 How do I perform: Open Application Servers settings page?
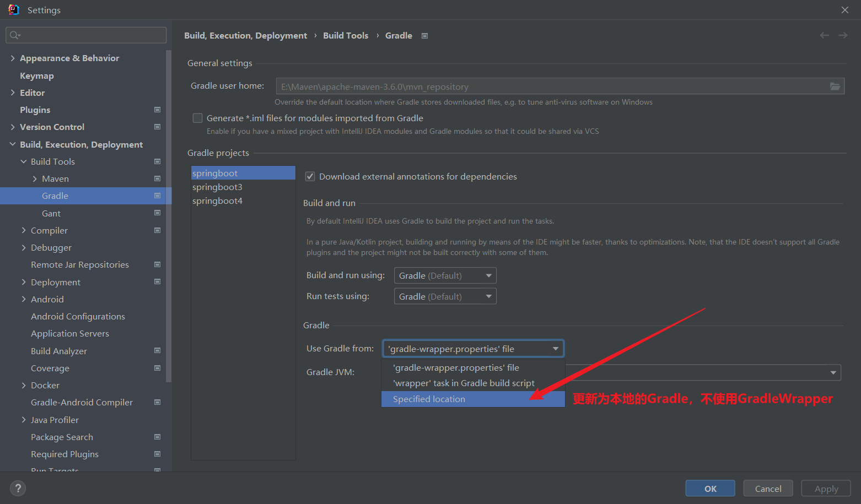click(x=70, y=333)
